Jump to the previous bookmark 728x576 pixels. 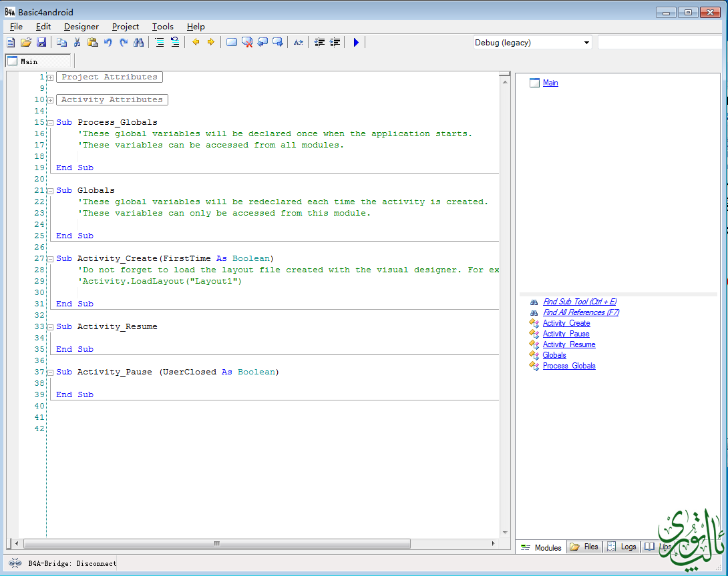262,42
